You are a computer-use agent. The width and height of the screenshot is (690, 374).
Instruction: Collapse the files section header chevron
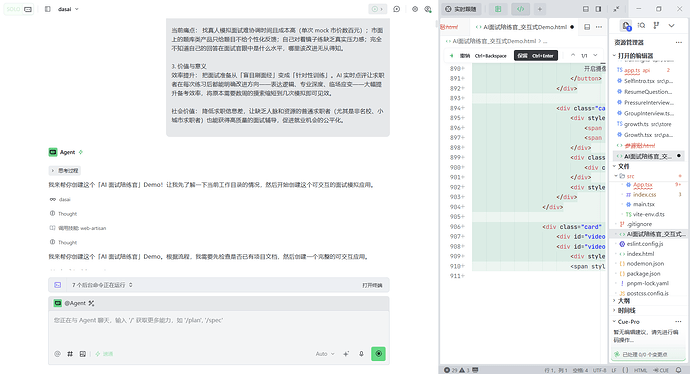tap(615, 166)
